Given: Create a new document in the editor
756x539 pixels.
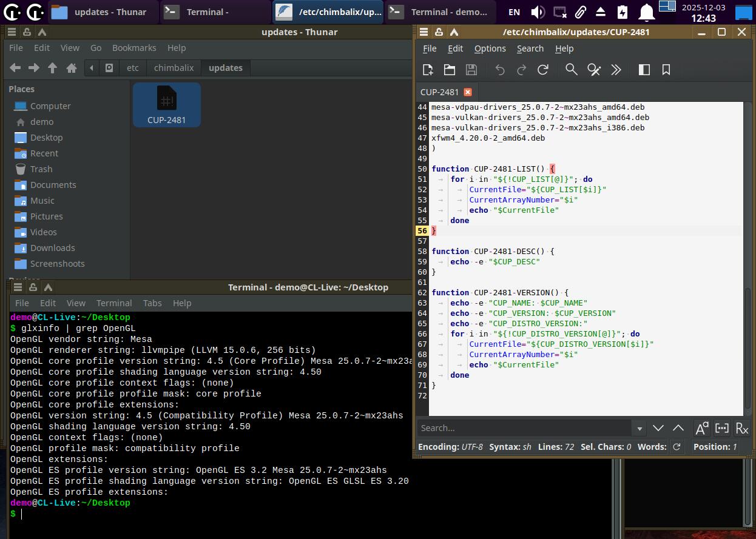Looking at the screenshot, I should [428, 70].
